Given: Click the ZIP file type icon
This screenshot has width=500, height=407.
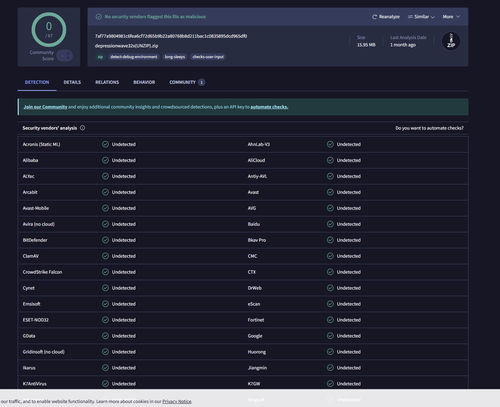Looking at the screenshot, I should pyautogui.click(x=451, y=41).
